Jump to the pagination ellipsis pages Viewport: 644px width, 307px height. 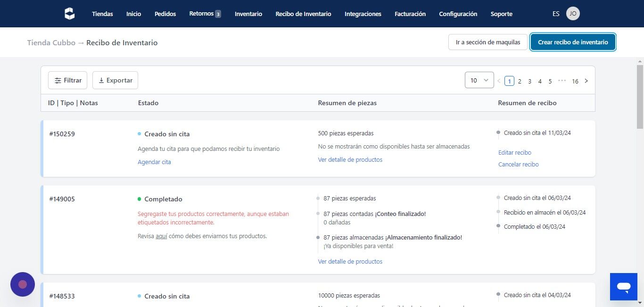(x=562, y=81)
